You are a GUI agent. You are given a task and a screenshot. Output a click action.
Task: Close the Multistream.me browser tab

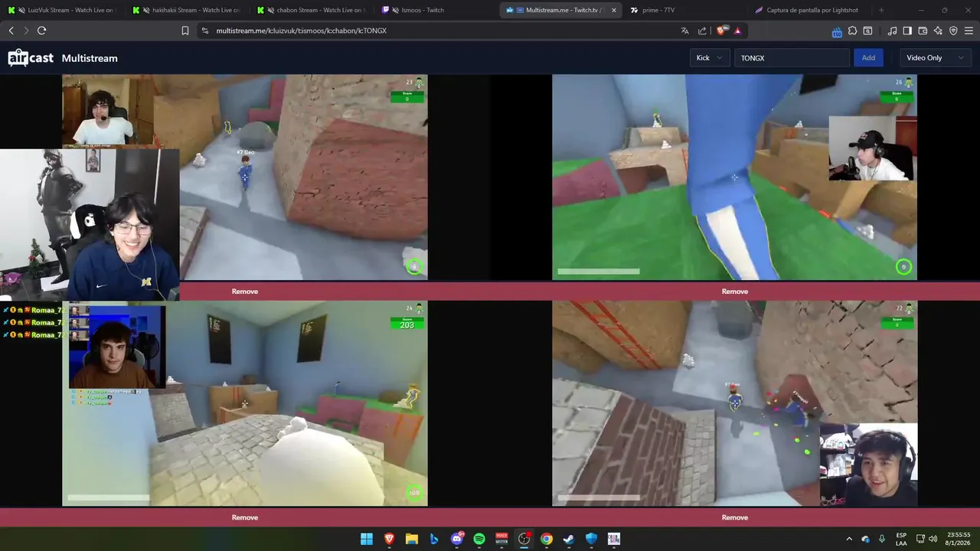(x=613, y=10)
